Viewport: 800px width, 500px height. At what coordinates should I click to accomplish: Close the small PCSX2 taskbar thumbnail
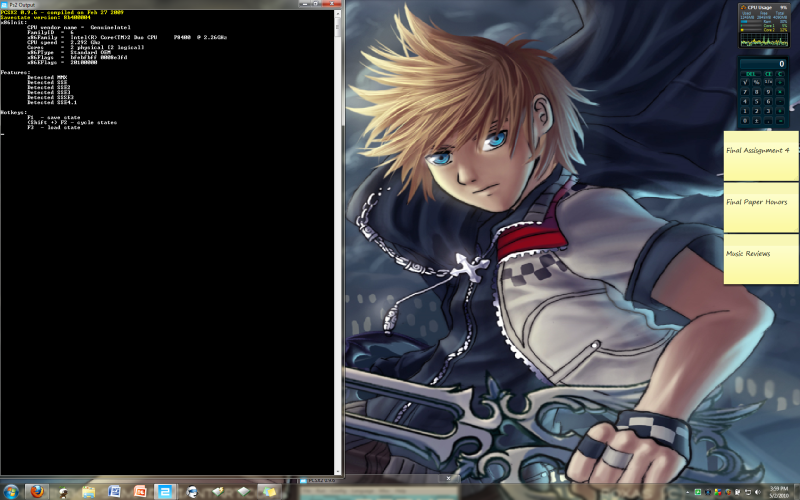[x=448, y=478]
